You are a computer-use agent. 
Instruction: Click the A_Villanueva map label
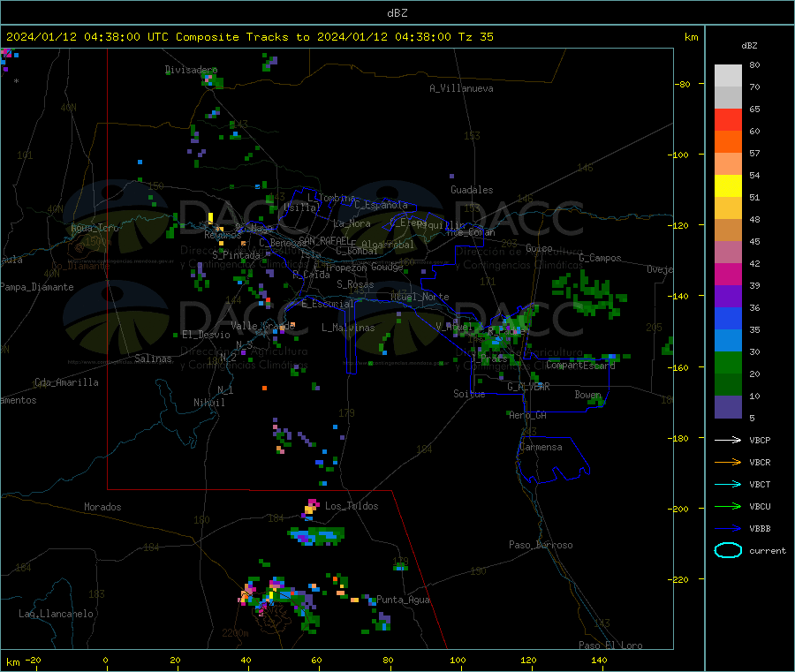461,88
